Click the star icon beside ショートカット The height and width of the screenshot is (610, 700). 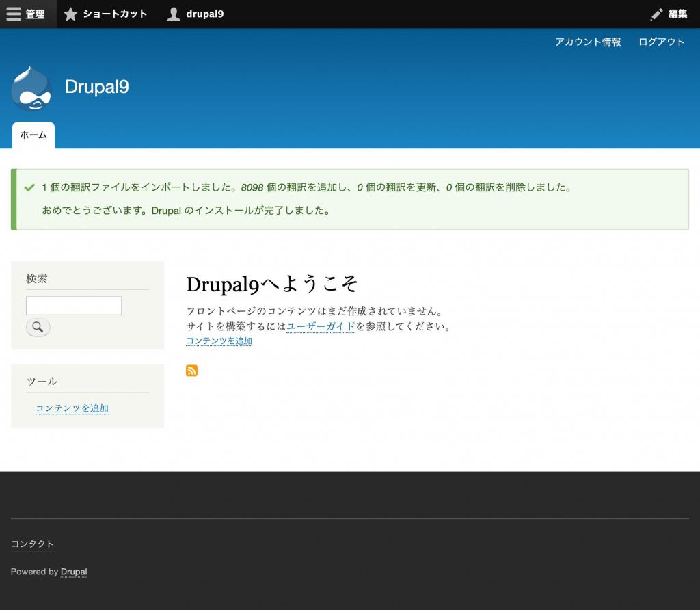coord(70,14)
